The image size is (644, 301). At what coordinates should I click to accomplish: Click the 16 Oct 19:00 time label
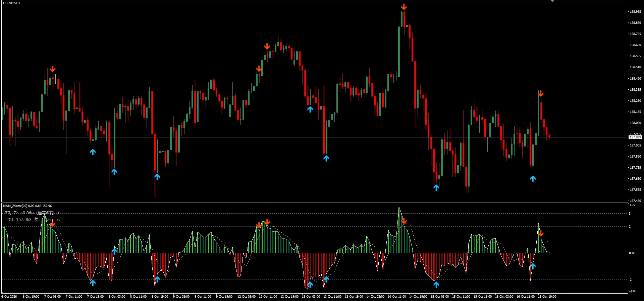click(x=547, y=297)
